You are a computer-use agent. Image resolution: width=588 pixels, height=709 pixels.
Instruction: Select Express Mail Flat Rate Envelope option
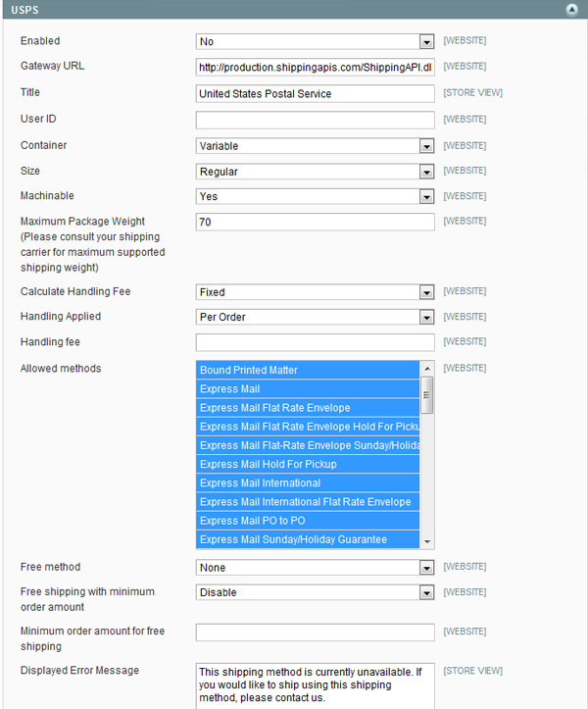(308, 408)
